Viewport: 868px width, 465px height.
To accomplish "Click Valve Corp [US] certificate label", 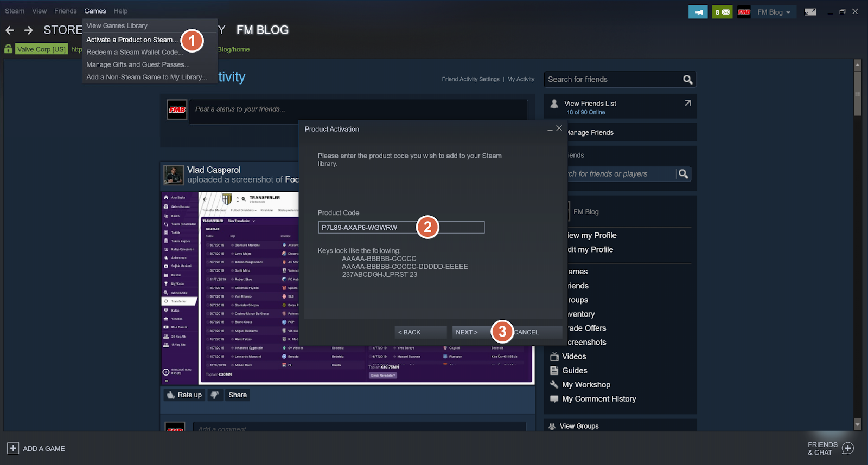I will (41, 49).
